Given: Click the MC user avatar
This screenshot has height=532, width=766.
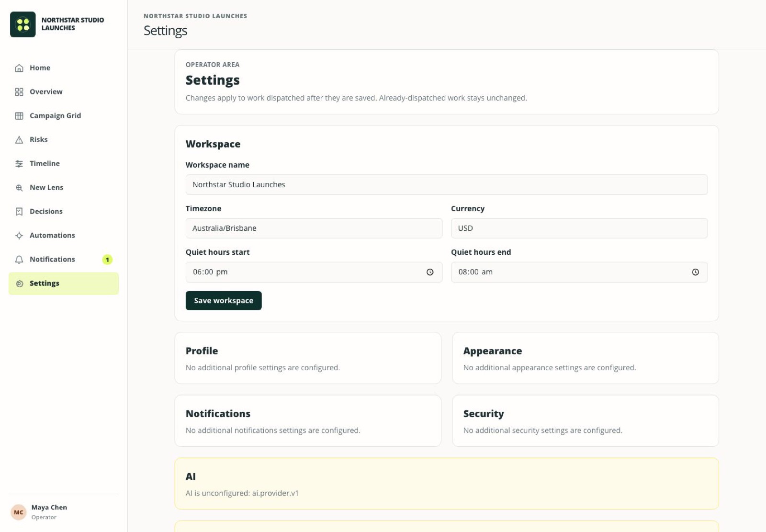Looking at the screenshot, I should click(x=19, y=512).
